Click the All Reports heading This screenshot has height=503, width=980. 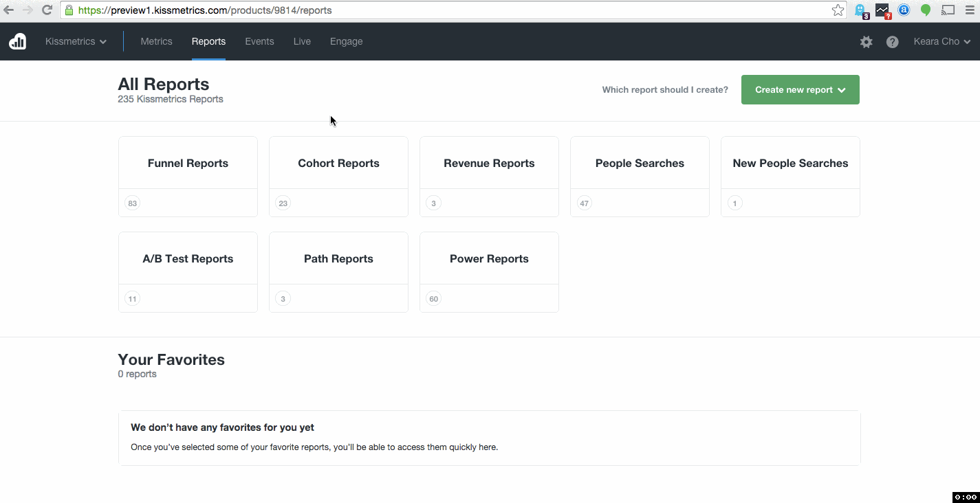point(164,85)
